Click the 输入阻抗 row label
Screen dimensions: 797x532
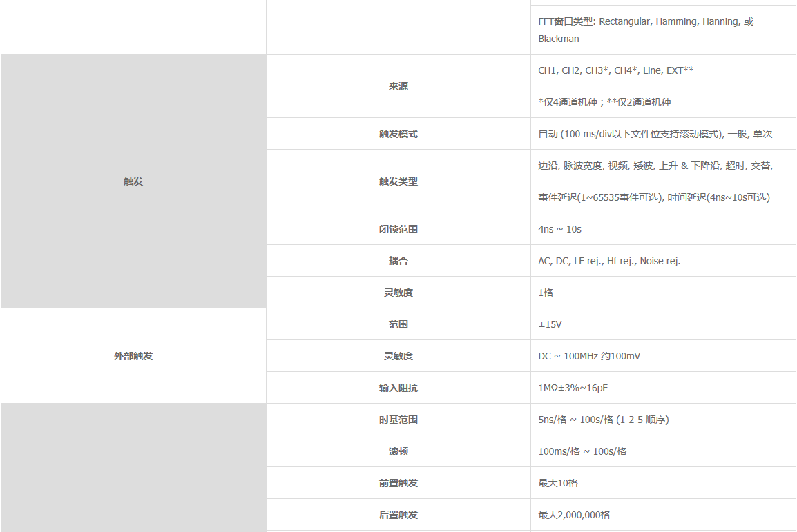(x=398, y=388)
